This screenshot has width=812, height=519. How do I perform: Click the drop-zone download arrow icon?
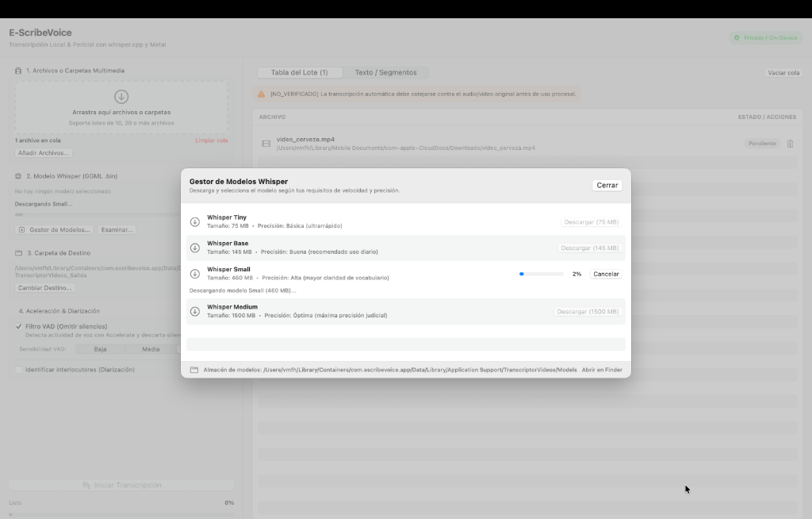coord(121,97)
